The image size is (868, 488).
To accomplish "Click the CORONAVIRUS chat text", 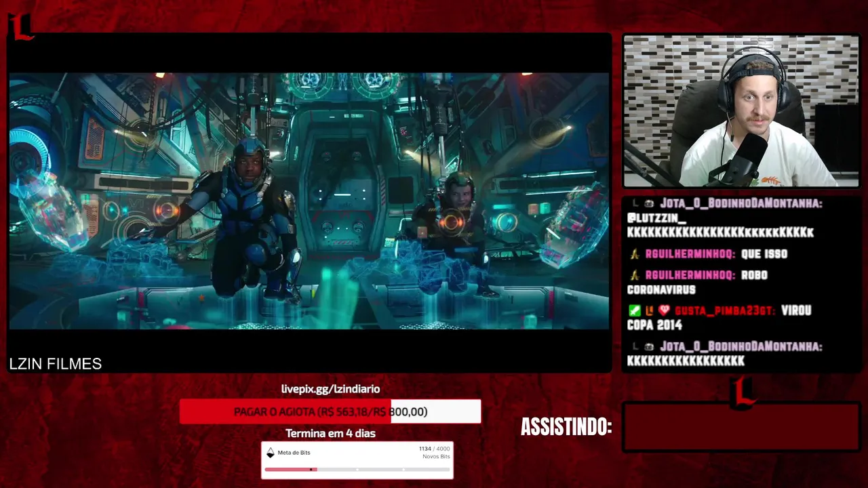I will (661, 289).
